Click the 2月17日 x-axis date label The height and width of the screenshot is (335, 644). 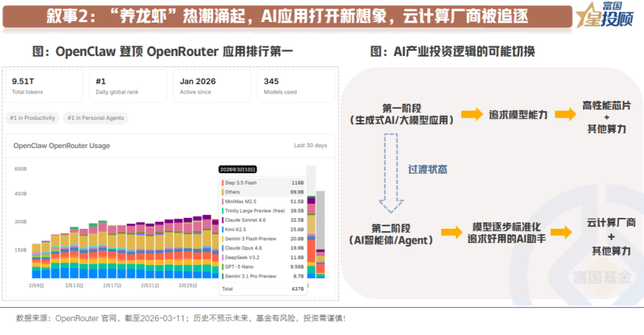click(111, 286)
